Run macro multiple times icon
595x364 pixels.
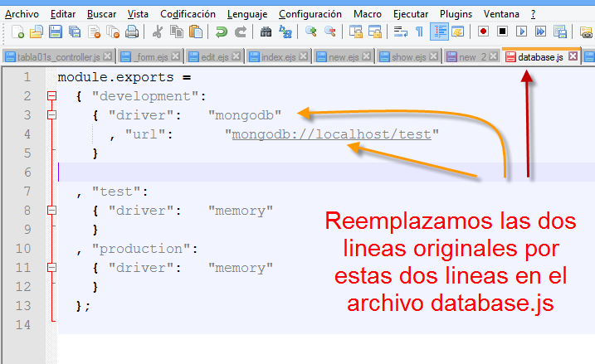tap(541, 32)
